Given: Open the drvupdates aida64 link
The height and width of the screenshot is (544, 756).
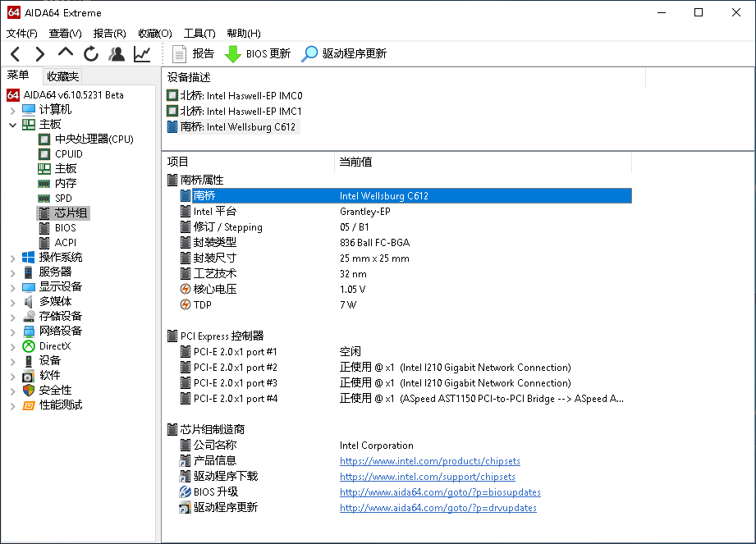Looking at the screenshot, I should pyautogui.click(x=438, y=508).
